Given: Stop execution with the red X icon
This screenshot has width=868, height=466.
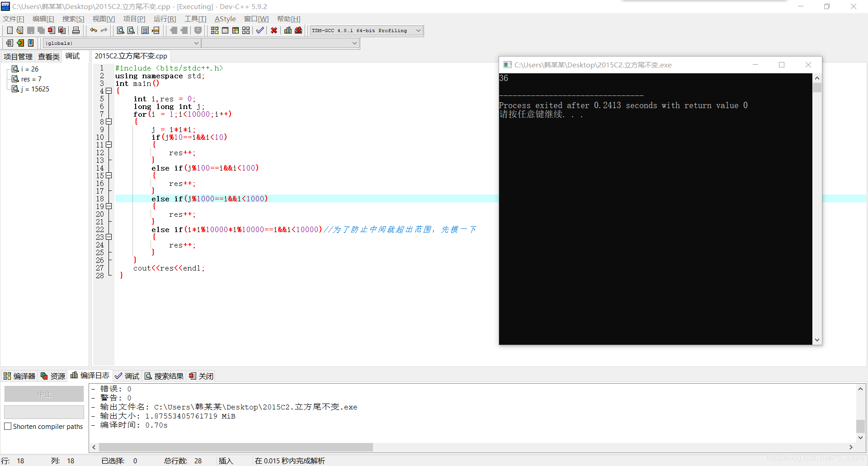Looking at the screenshot, I should click(x=274, y=30).
